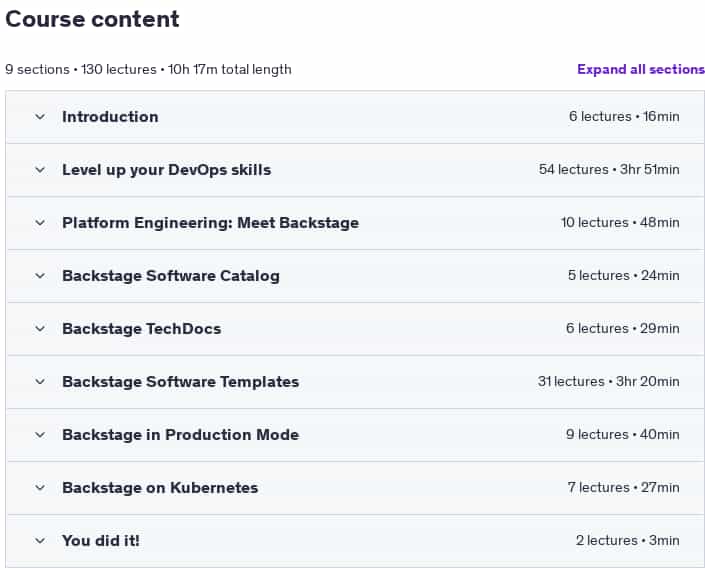The width and height of the screenshot is (705, 568).
Task: Expand Level up your DevOps skills chevron
Action: click(x=40, y=170)
